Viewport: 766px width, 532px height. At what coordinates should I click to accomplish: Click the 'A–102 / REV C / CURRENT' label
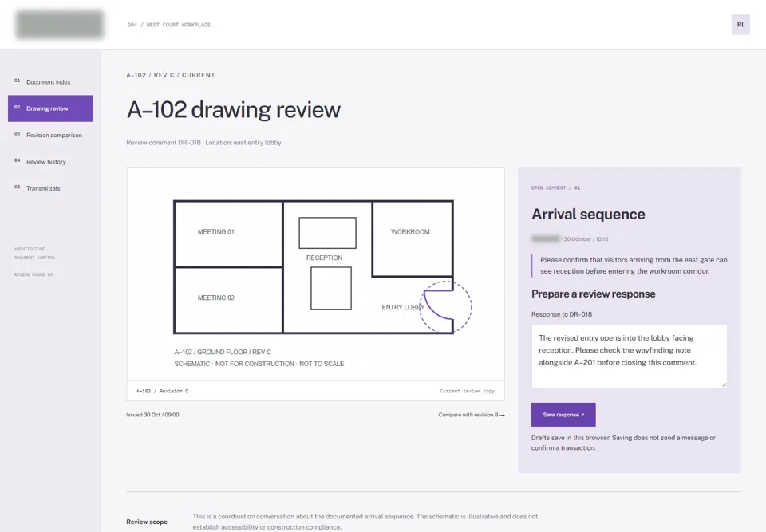tap(171, 75)
